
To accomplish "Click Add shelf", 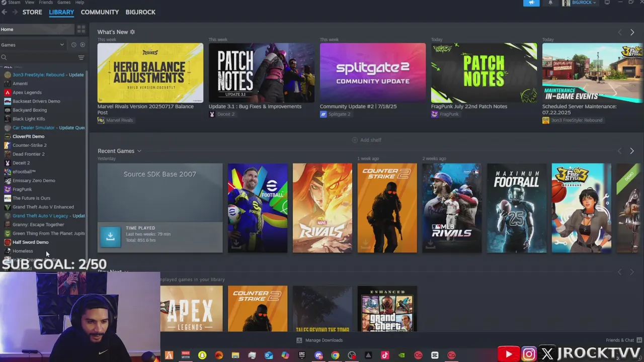I will tap(367, 140).
